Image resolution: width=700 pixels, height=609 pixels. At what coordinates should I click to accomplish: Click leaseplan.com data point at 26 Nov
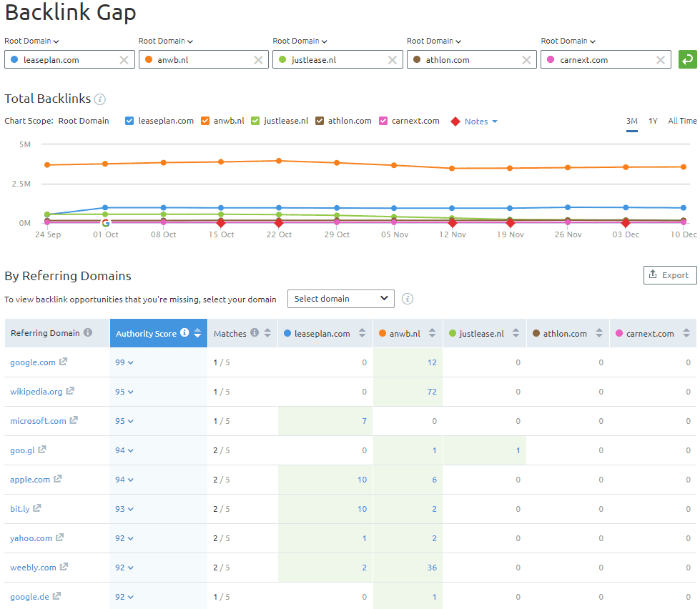point(568,207)
